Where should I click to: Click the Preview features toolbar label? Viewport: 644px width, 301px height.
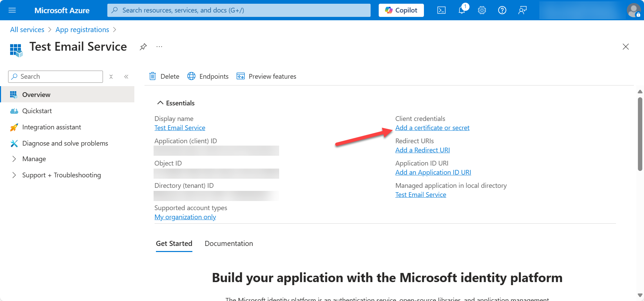(272, 76)
